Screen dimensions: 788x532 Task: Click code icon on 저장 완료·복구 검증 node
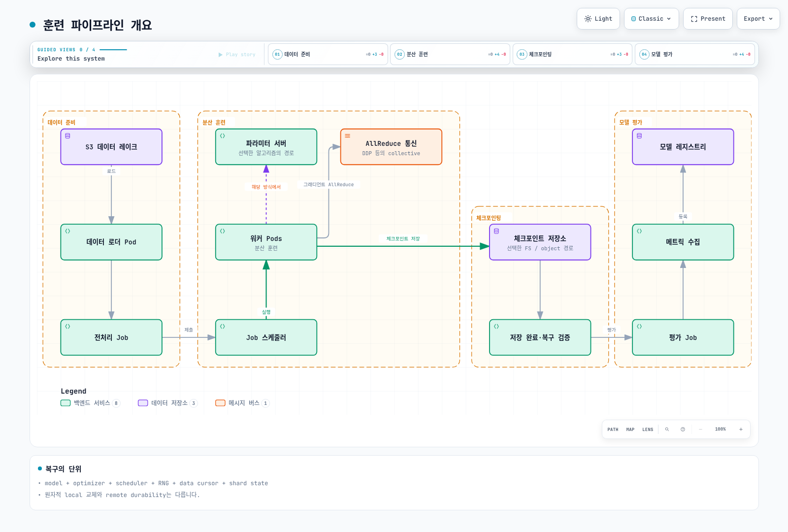click(x=496, y=327)
